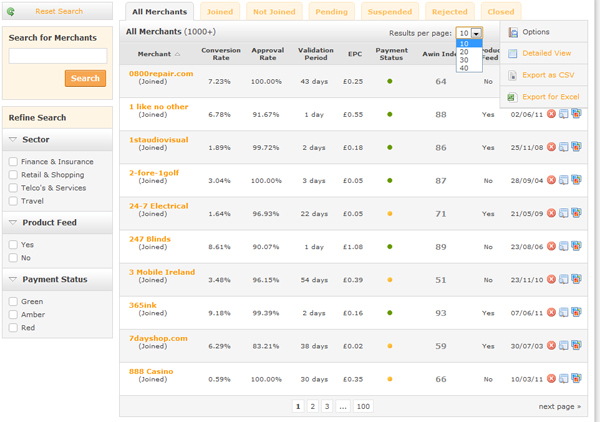600x422 pixels.
Task: Open the Suspended tab
Action: 390,12
